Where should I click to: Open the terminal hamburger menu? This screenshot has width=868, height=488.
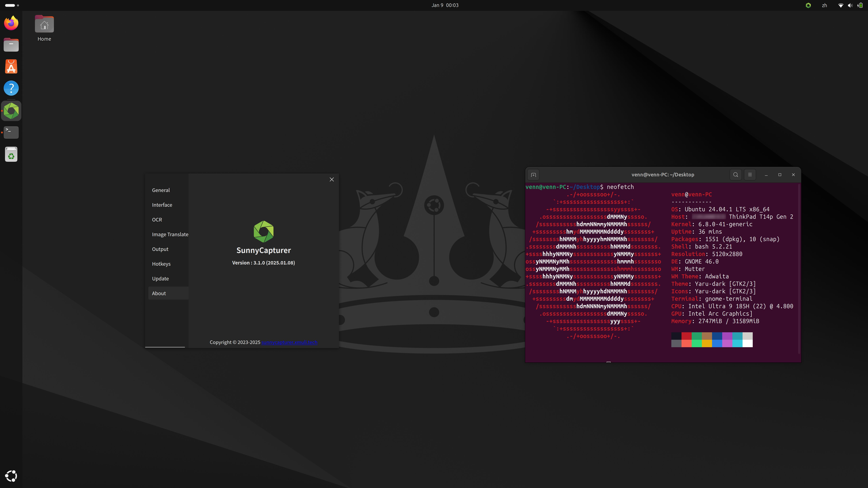click(x=750, y=175)
